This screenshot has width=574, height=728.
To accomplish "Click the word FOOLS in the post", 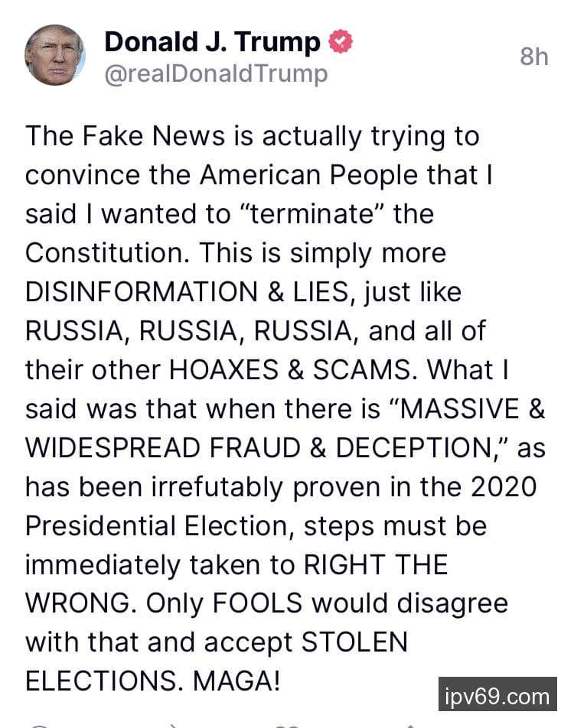I will point(257,603).
